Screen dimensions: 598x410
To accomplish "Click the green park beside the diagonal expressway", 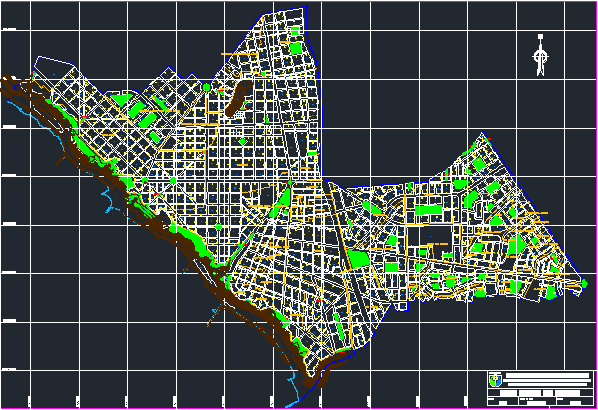I will point(358,259).
